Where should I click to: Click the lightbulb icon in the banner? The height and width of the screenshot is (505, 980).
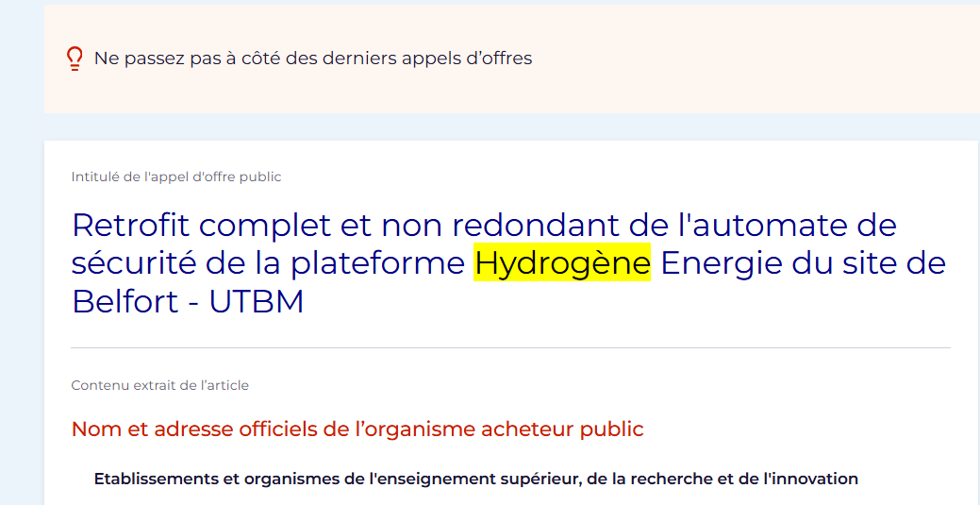[x=75, y=59]
